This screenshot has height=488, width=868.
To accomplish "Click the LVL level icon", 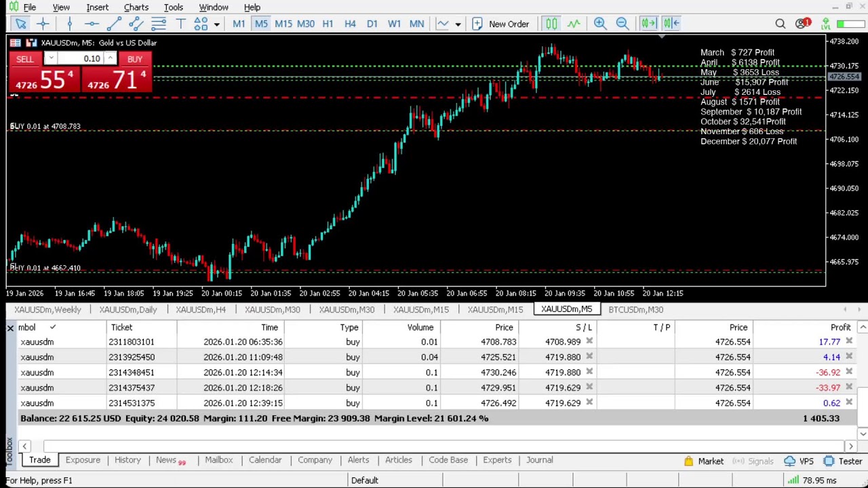I will [825, 24].
